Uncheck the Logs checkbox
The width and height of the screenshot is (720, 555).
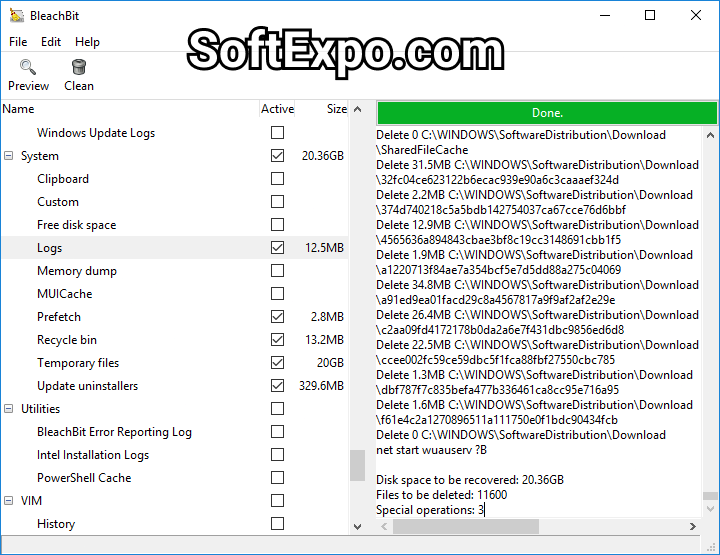[277, 247]
